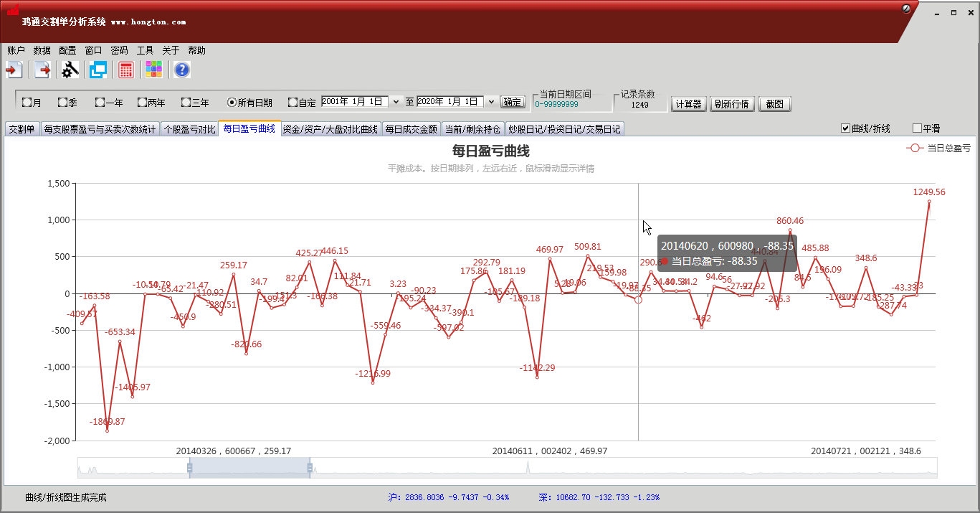The image size is (980, 513).
Task: Switch to the 每日成交金额 tab
Action: [x=411, y=129]
